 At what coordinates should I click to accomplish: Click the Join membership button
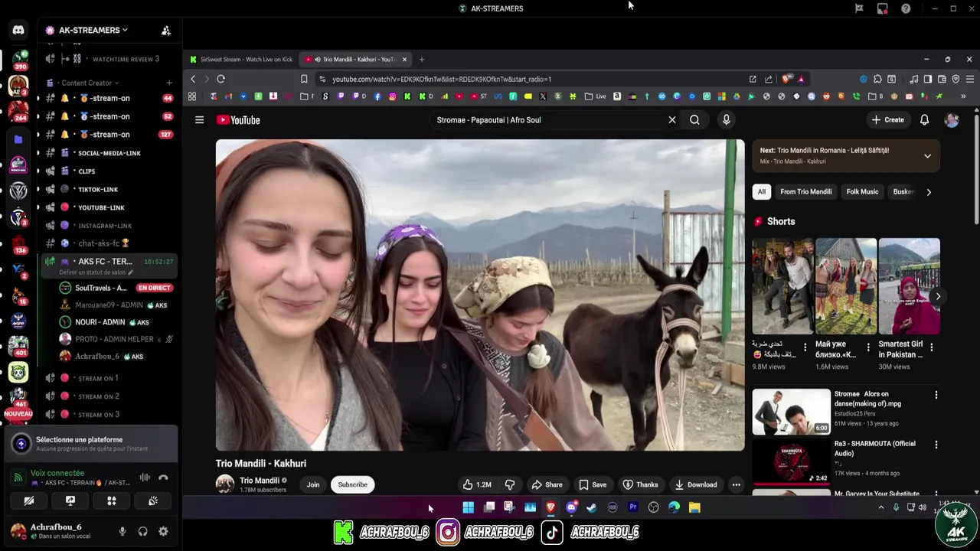313,484
